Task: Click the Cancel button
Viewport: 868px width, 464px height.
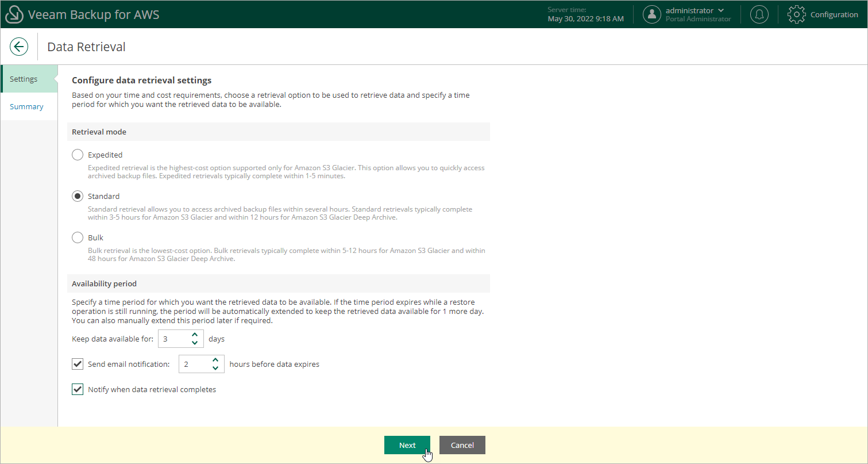Action: click(462, 445)
